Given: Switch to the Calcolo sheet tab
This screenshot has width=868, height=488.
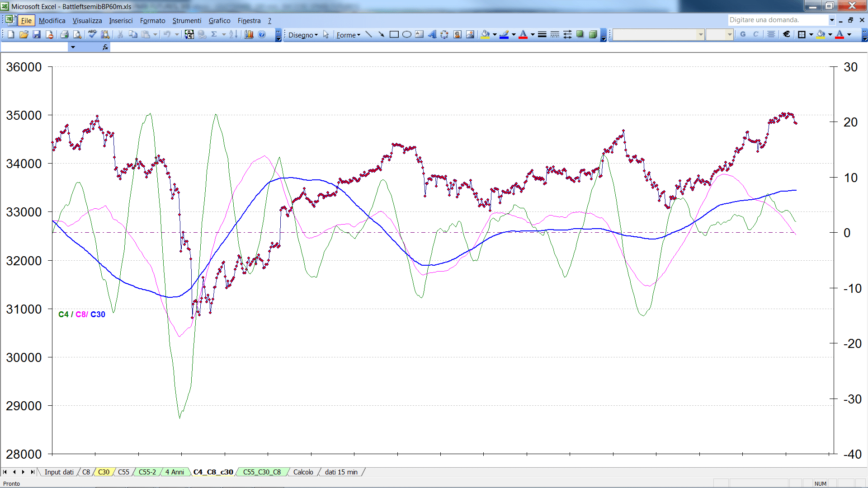Looking at the screenshot, I should point(303,472).
